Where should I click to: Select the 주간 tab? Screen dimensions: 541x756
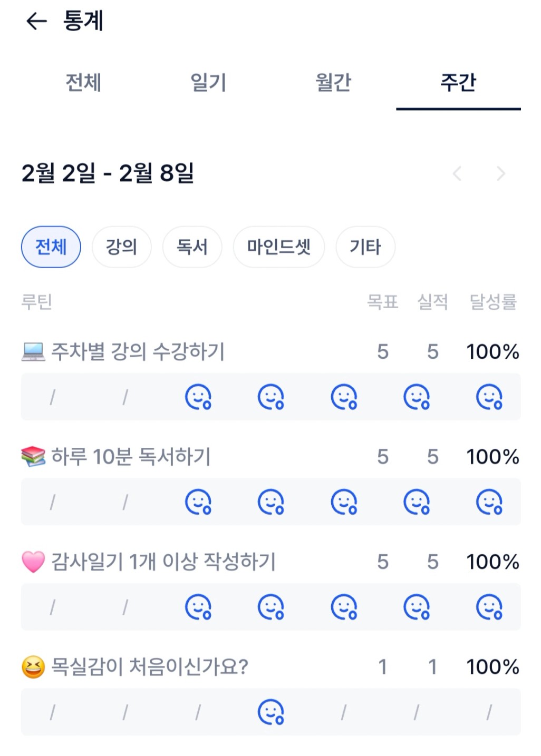pos(458,83)
